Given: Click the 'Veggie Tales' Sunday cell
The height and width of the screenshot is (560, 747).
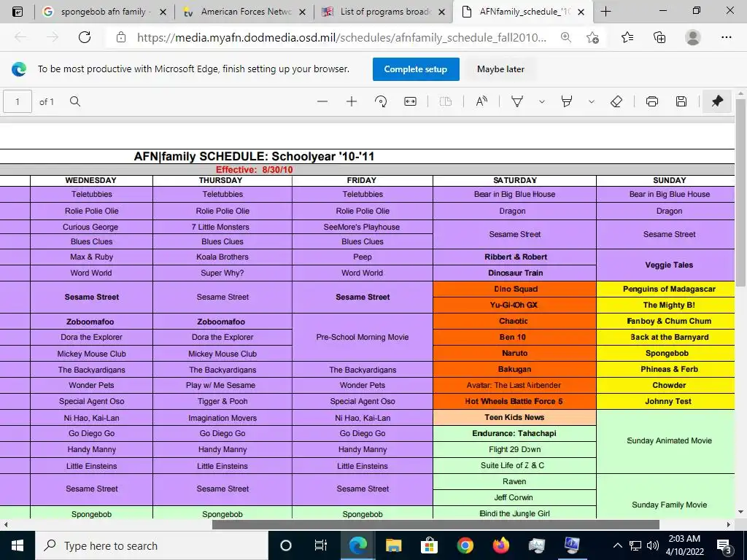Looking at the screenshot, I should coord(665,265).
